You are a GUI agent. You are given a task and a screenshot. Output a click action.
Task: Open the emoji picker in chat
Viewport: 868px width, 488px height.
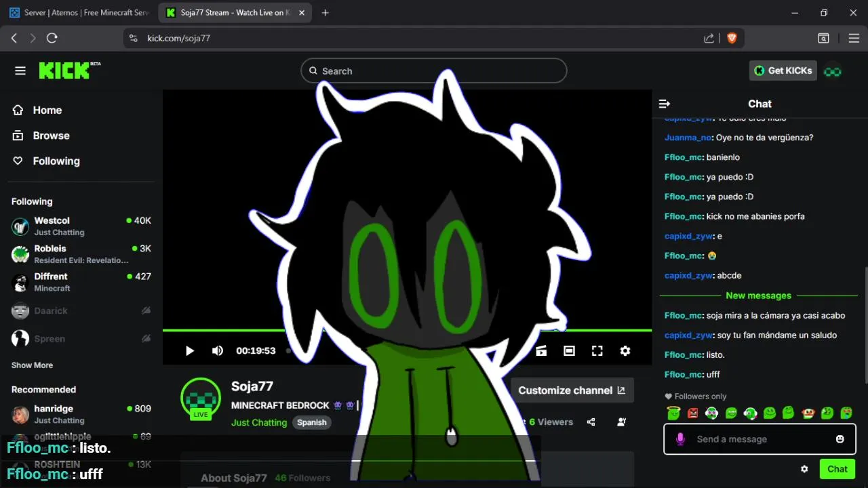840,439
